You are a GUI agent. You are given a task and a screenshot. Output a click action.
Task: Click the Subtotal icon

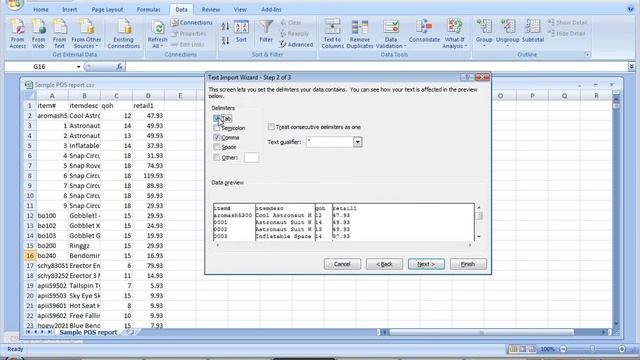click(533, 31)
